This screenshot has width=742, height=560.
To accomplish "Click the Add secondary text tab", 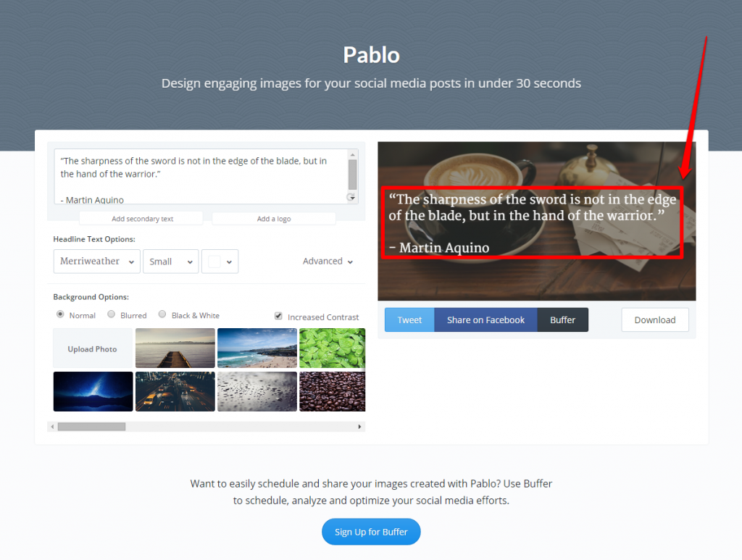I will pyautogui.click(x=141, y=219).
